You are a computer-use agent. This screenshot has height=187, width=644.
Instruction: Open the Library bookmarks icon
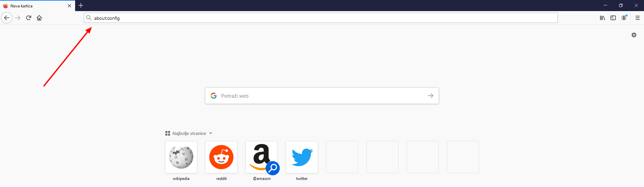(602, 18)
